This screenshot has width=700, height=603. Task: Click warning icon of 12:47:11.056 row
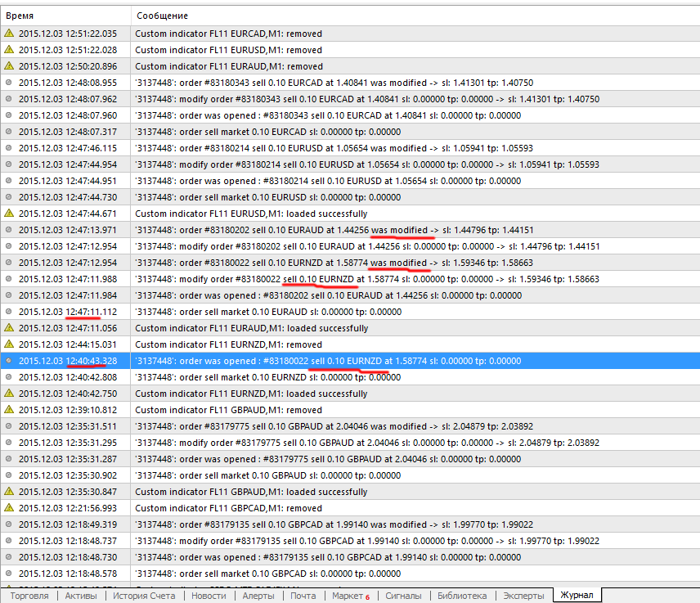(x=9, y=328)
